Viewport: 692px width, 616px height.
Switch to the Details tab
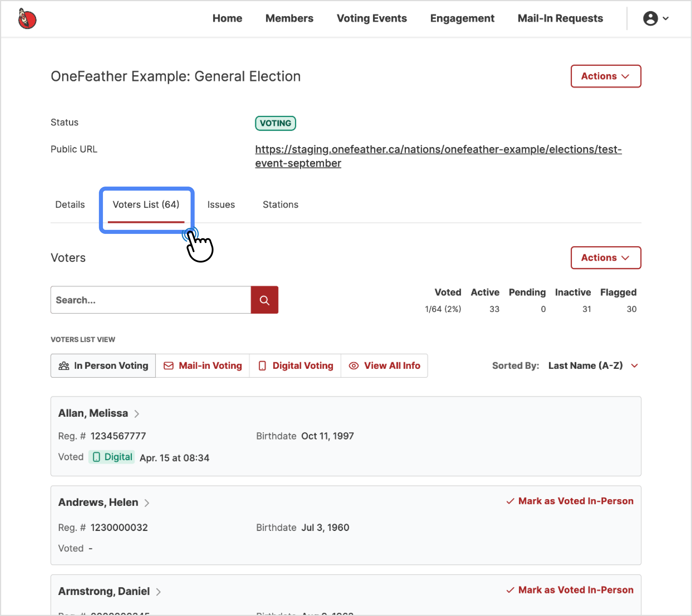(x=70, y=204)
